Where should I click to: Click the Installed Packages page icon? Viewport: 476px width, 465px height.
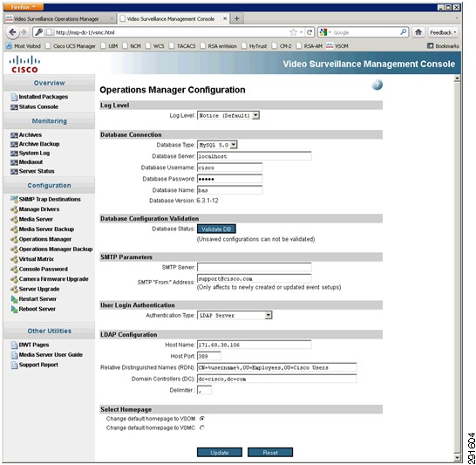(x=14, y=97)
